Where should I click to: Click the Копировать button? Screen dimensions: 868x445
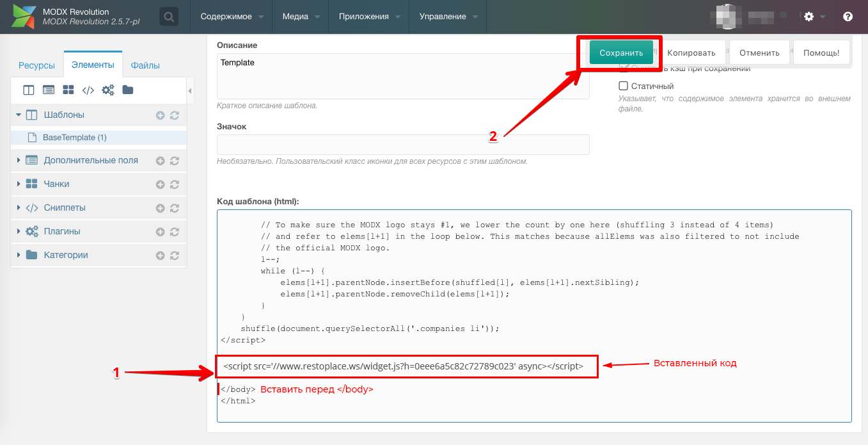(x=692, y=52)
